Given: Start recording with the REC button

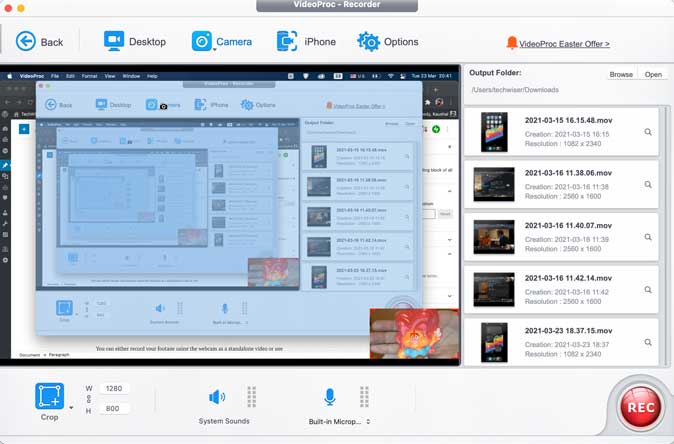Looking at the screenshot, I should click(x=640, y=407).
